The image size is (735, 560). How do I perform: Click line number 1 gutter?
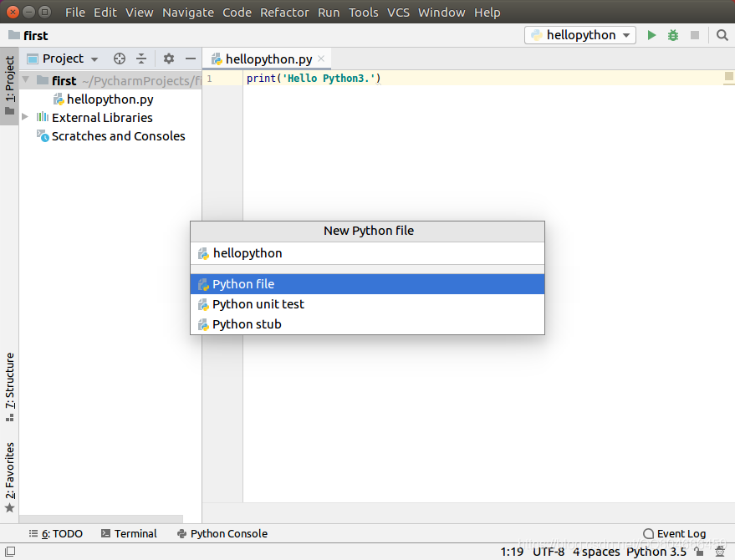(x=210, y=79)
